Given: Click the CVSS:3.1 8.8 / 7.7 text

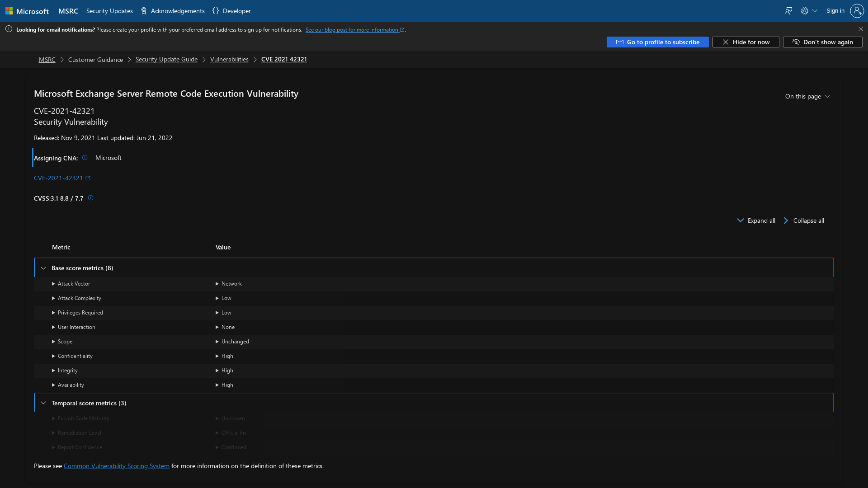Looking at the screenshot, I should (x=59, y=198).
